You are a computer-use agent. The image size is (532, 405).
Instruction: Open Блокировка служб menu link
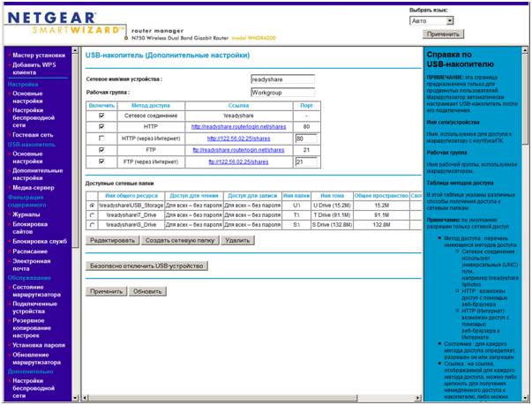(40, 241)
